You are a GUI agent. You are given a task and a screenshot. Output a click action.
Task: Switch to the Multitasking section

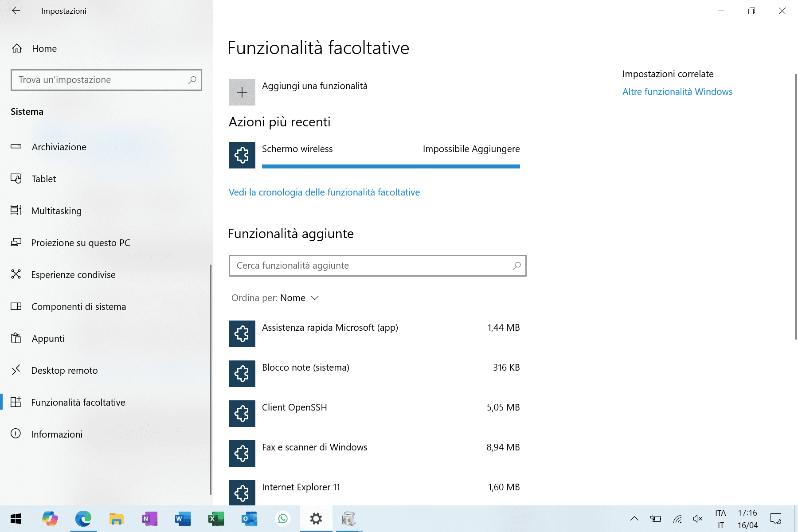tap(56, 211)
